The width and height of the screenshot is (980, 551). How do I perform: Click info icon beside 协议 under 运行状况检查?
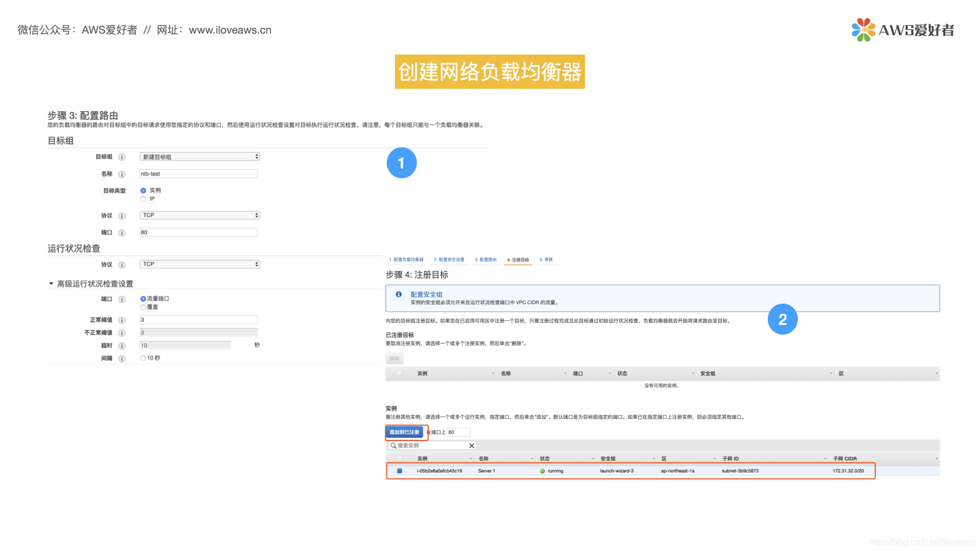122,265
